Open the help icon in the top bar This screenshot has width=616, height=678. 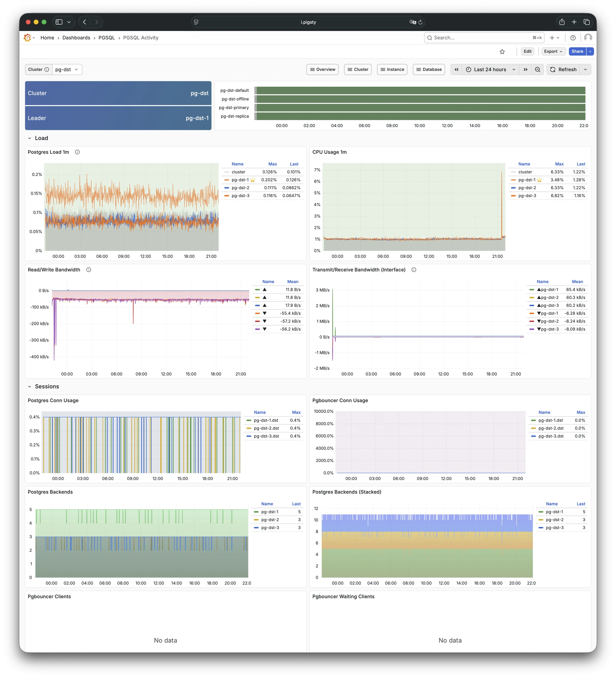pos(573,38)
